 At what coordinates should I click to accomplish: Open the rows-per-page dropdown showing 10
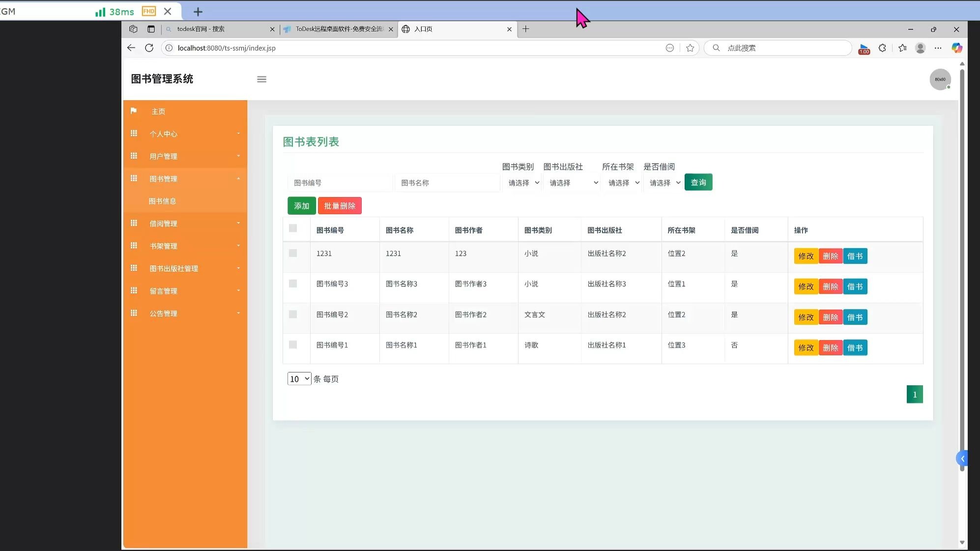[x=299, y=378]
